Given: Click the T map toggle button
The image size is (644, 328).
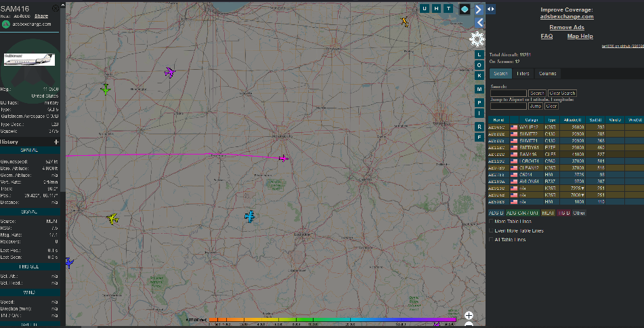Looking at the screenshot, I should pyautogui.click(x=448, y=9).
